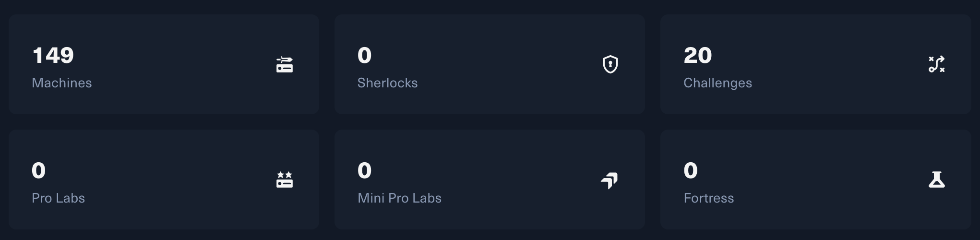Select the Machines label text
Image resolution: width=980 pixels, height=240 pixels.
pyautogui.click(x=62, y=83)
